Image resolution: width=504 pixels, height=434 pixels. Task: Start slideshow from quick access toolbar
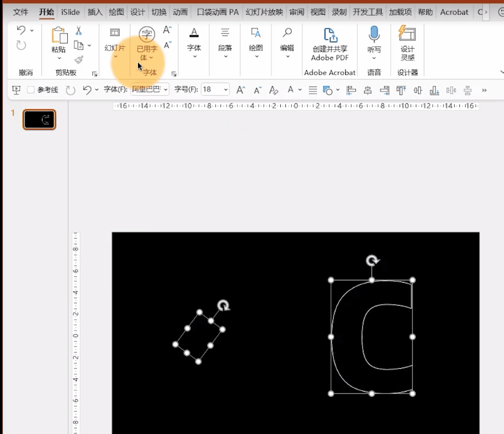tap(16, 90)
